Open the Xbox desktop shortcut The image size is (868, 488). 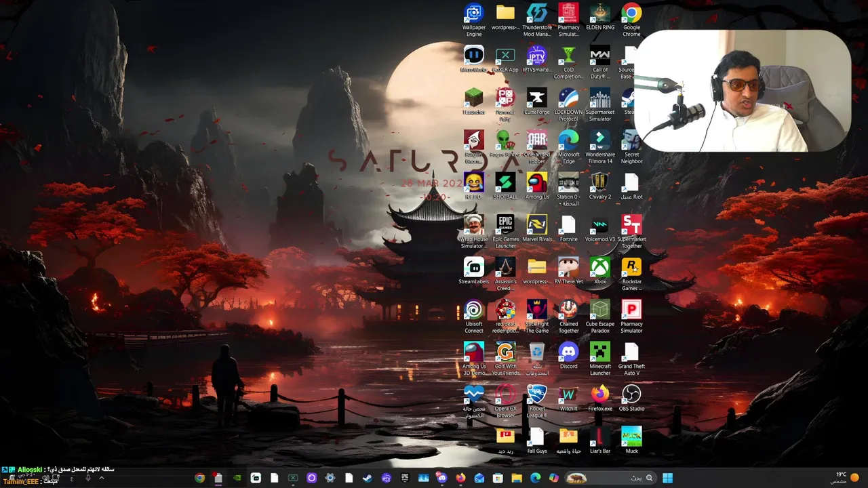point(599,271)
